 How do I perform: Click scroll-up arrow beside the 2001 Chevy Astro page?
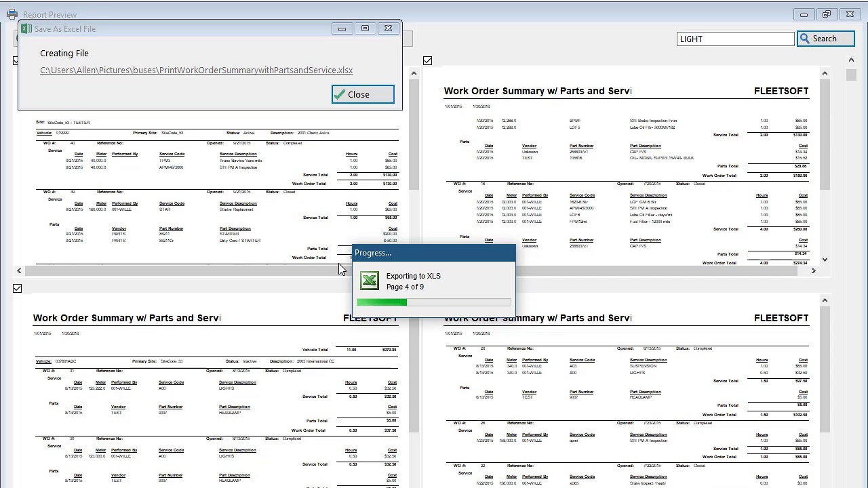414,73
